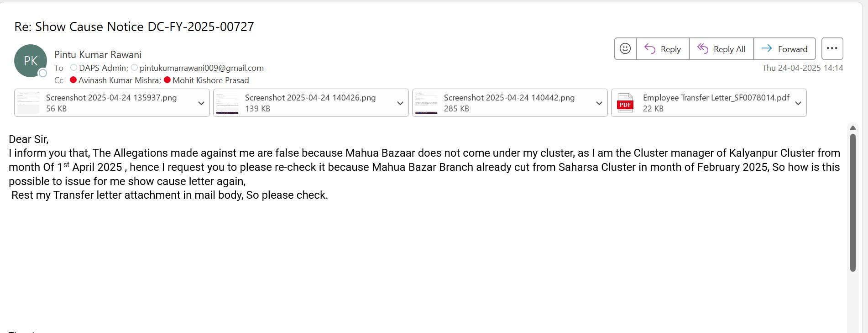Image resolution: width=868 pixels, height=333 pixels.
Task: Click pintukumarrawani009@gmail.com recipient address
Action: point(201,68)
